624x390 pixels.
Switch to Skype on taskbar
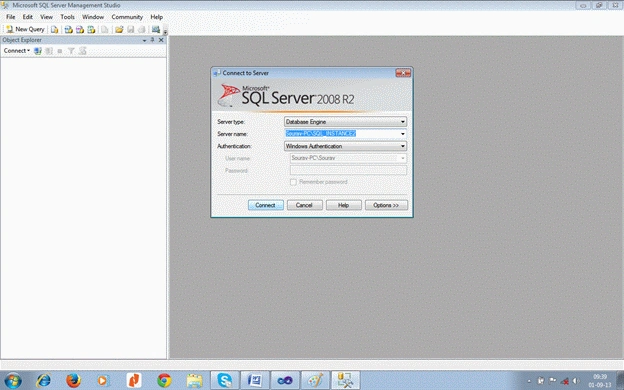tap(224, 380)
